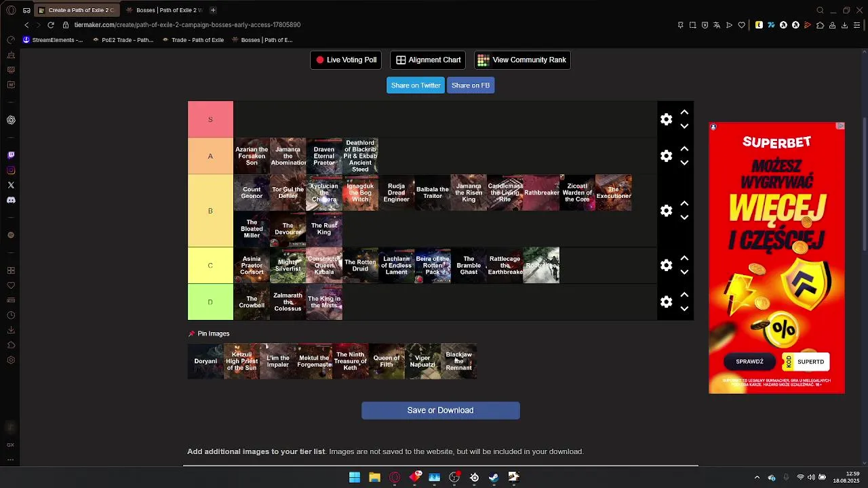Move C tier row down with arrow

(x=684, y=272)
